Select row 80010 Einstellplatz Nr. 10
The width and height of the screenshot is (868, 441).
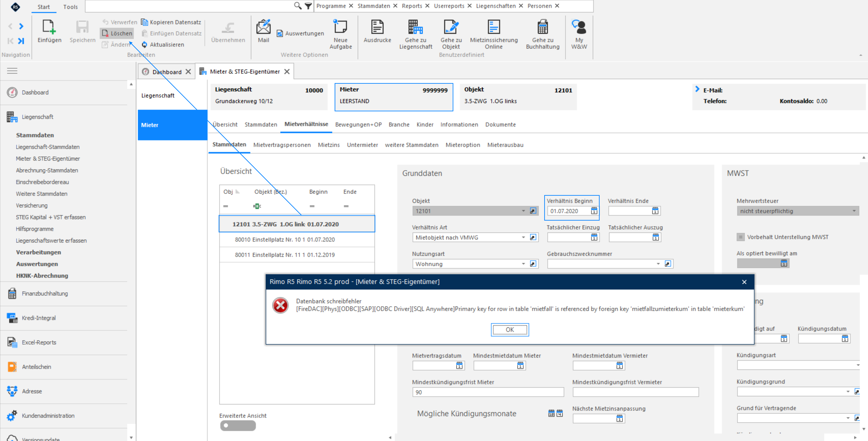click(x=296, y=239)
